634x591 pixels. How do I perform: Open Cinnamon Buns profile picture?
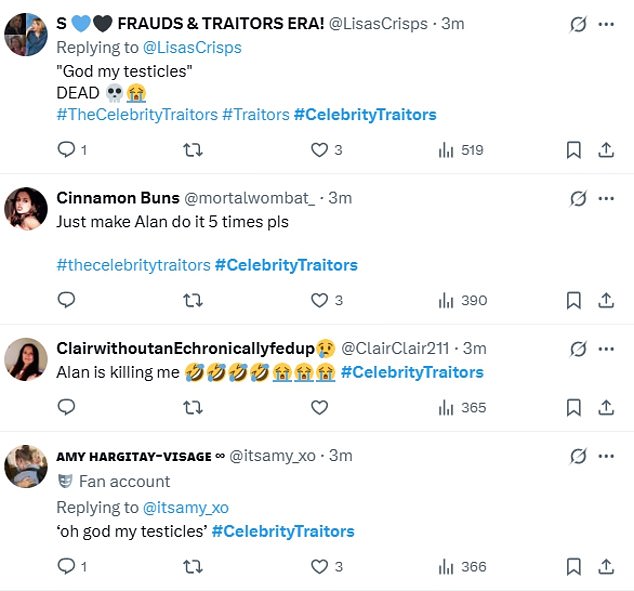[x=26, y=209]
